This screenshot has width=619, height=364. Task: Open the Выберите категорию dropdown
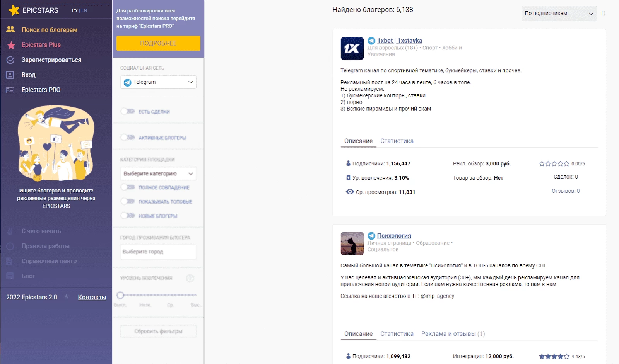click(x=158, y=173)
